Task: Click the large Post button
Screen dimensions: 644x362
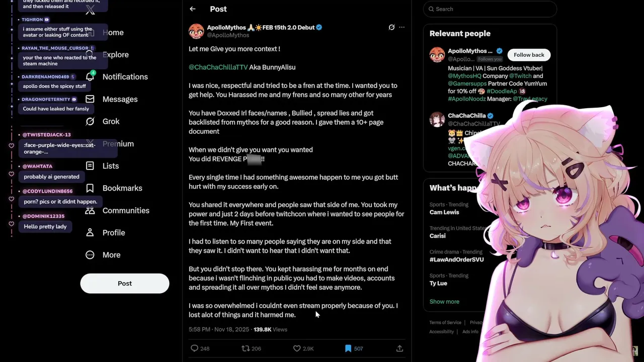Action: click(125, 284)
